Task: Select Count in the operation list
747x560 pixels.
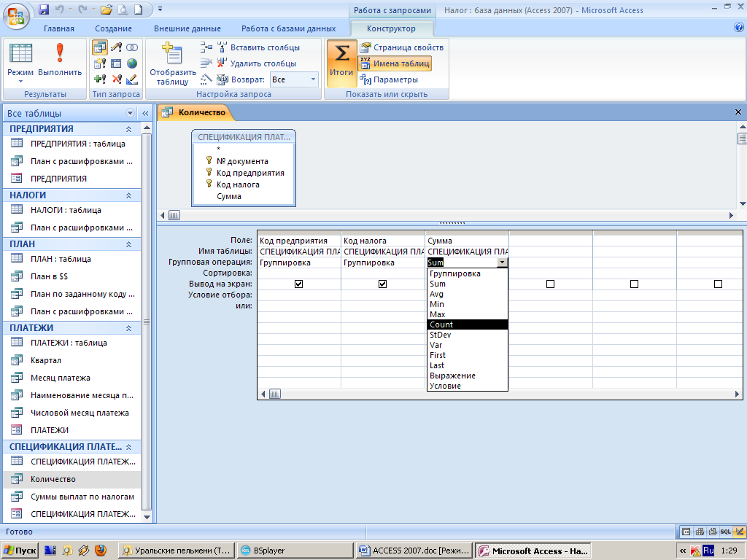Action: (x=468, y=324)
